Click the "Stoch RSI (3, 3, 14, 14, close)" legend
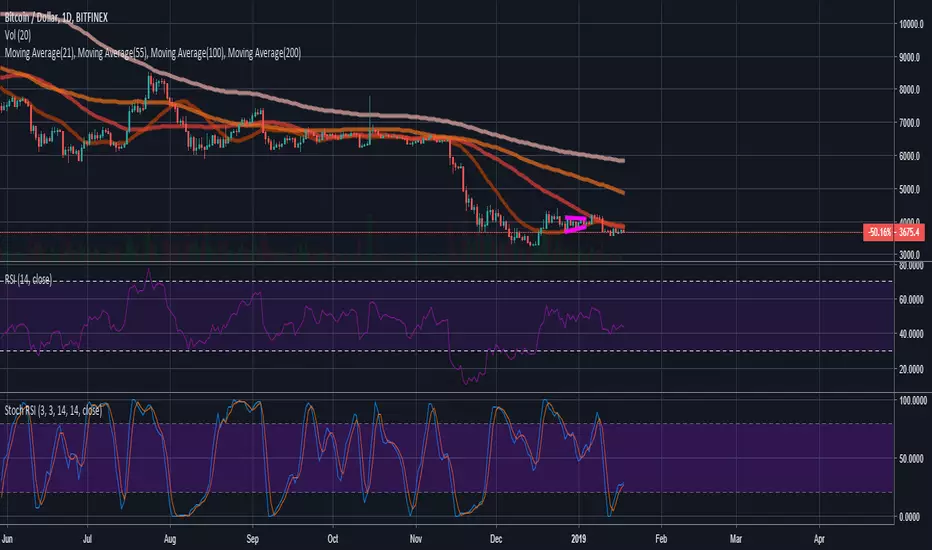This screenshot has height=550, width=932. (53, 410)
